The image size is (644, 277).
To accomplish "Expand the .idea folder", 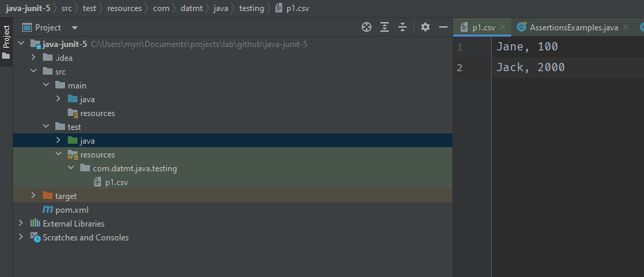I will 34,58.
